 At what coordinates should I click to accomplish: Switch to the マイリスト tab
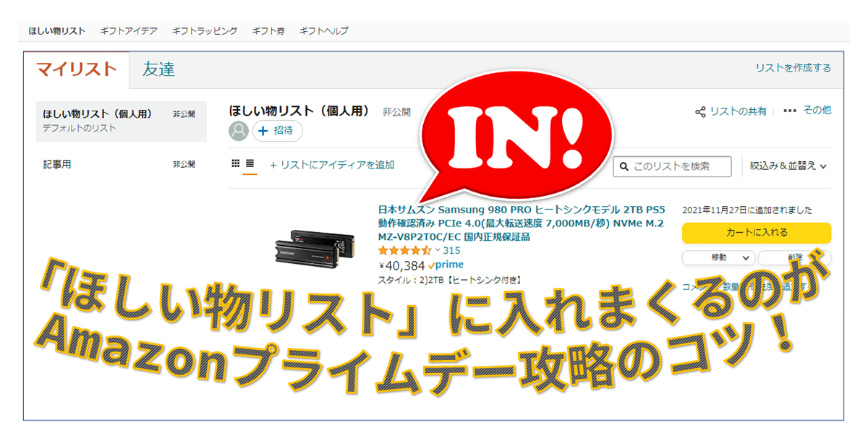point(76,69)
